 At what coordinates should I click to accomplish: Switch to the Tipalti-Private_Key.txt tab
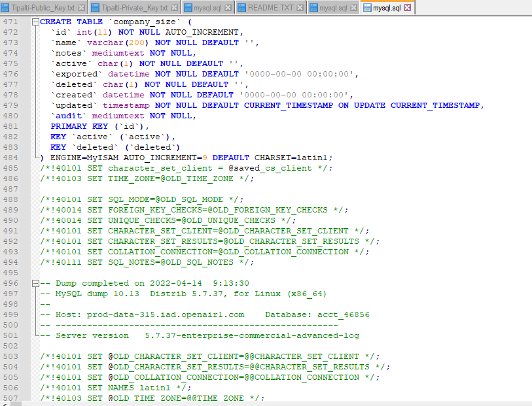click(134, 7)
